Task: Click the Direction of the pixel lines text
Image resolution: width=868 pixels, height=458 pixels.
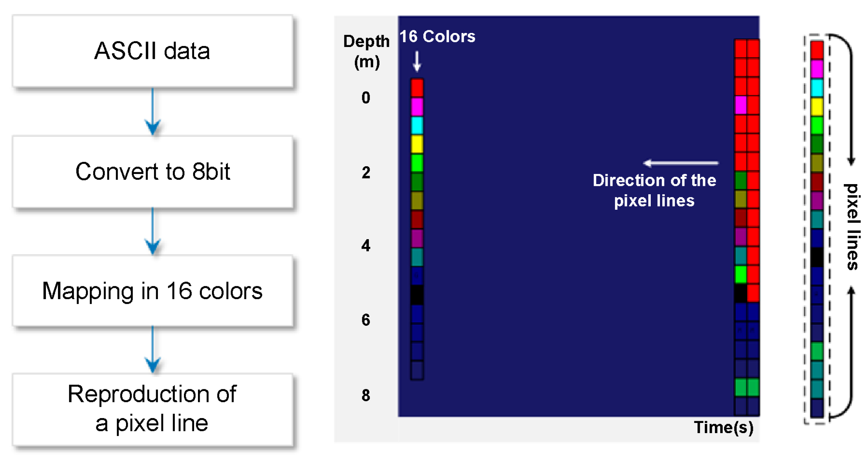Action: (x=654, y=190)
